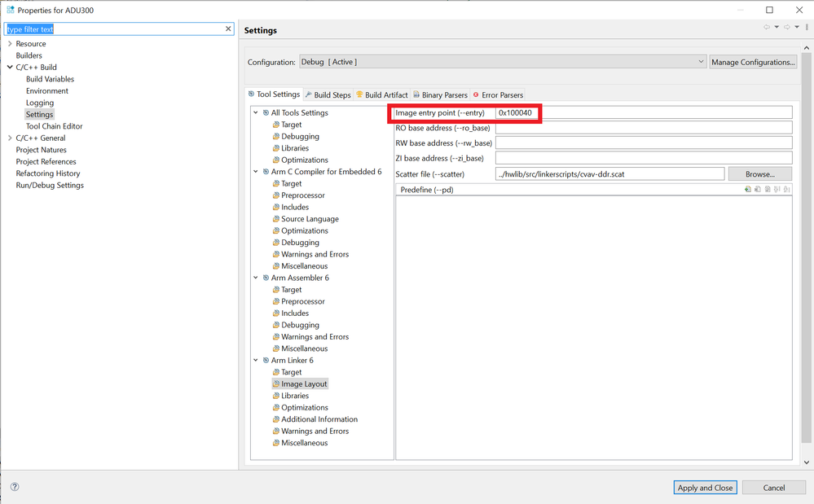The height and width of the screenshot is (504, 814).
Task: Open the Configuration dropdown
Action: pyautogui.click(x=503, y=62)
